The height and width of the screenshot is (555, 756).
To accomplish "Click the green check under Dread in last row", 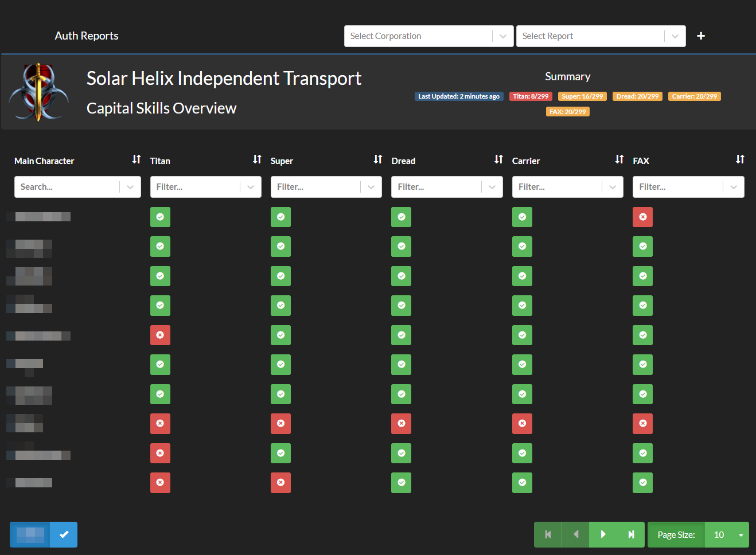I will click(x=402, y=483).
